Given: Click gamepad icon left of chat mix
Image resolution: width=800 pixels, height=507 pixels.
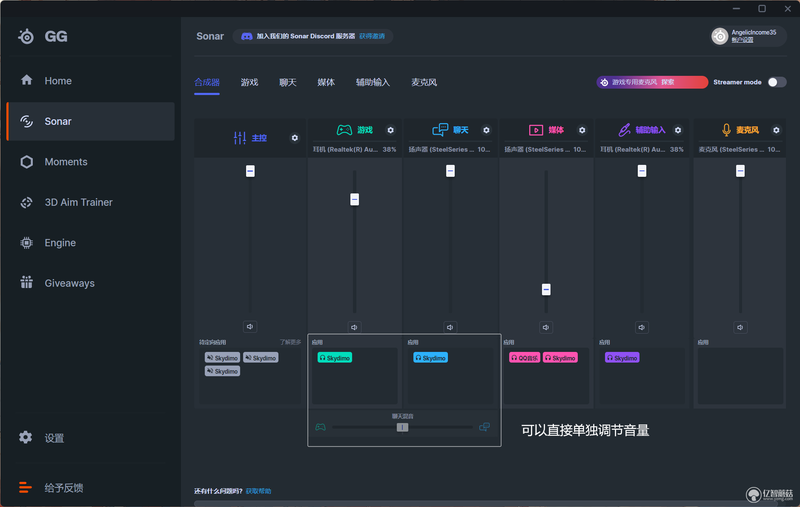Looking at the screenshot, I should (320, 427).
